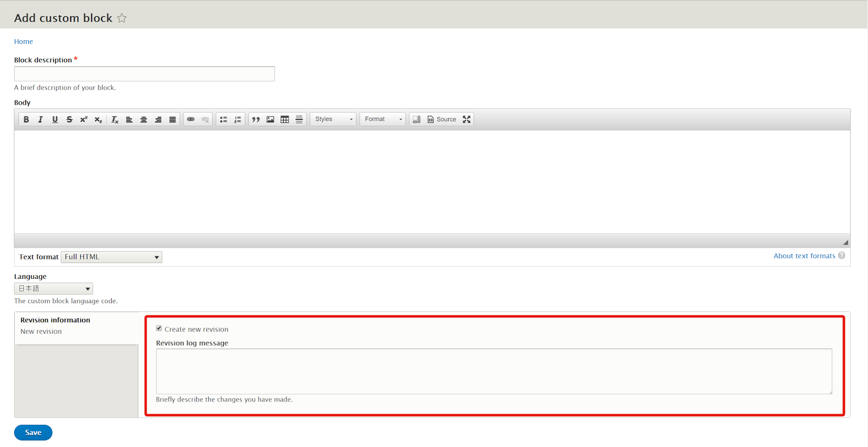The height and width of the screenshot is (447, 868).
Task: Click the Block description text field
Action: coord(144,74)
